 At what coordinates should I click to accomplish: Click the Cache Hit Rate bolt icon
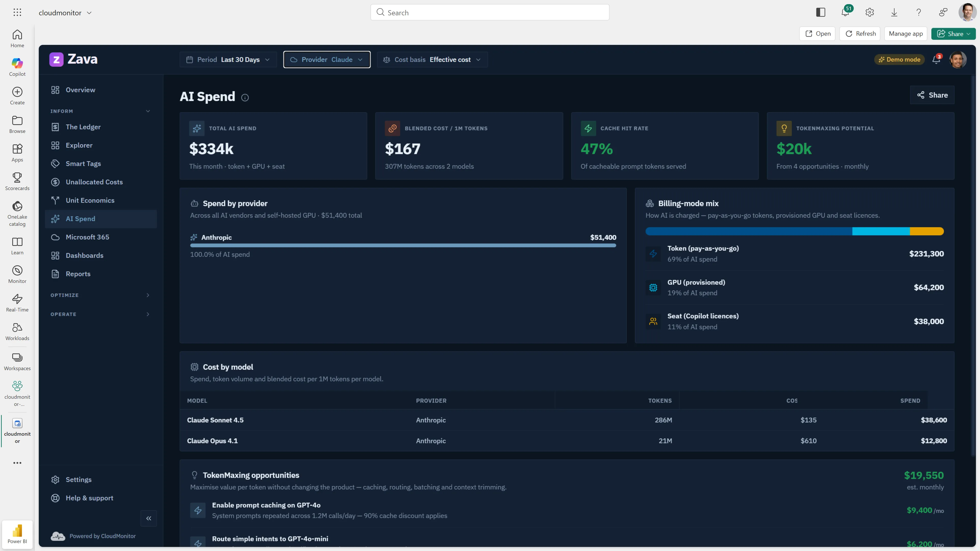588,129
